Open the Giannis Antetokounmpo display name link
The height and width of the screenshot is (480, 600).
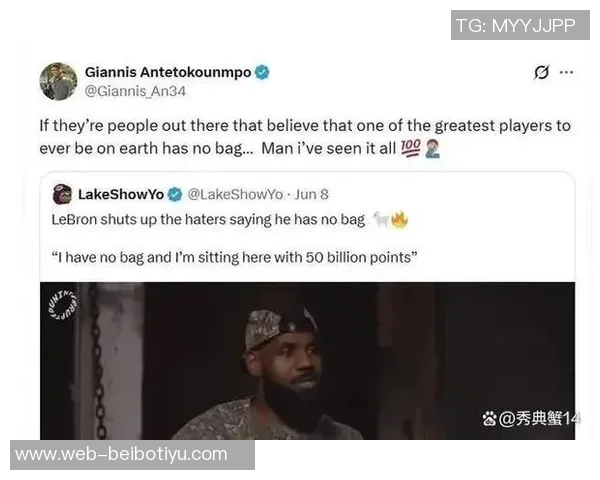point(168,72)
